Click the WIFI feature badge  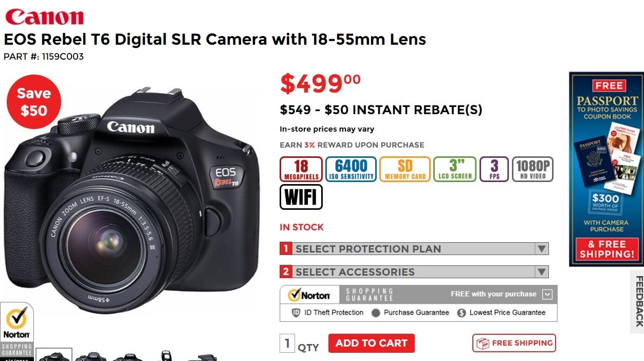pos(301,197)
